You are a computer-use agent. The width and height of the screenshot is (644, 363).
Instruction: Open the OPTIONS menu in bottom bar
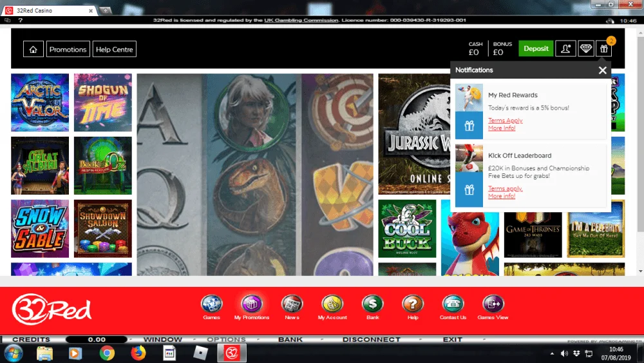coord(226,340)
